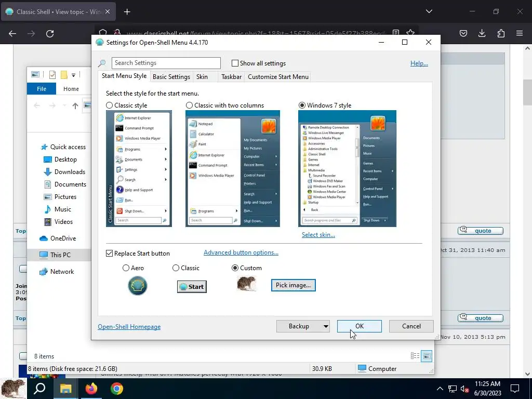Open the Explorer Home ribbon tab
Screen dimensions: 532x399
pyautogui.click(x=71, y=89)
